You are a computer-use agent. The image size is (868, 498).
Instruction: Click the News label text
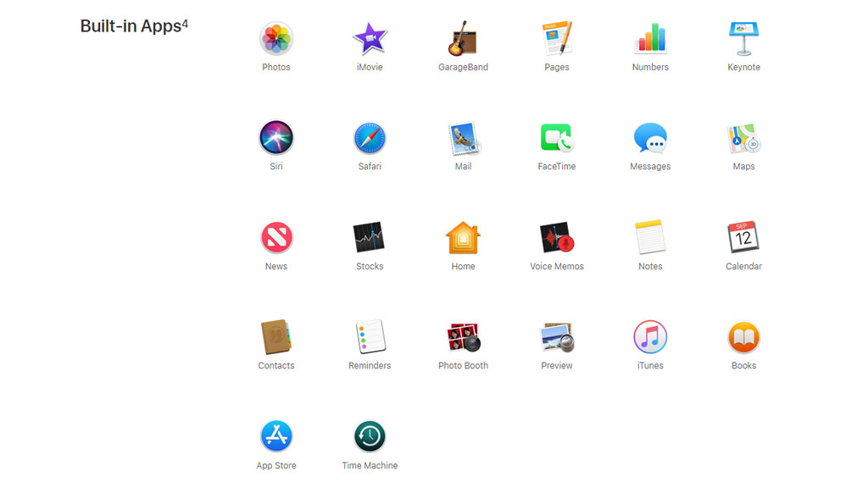point(276,266)
